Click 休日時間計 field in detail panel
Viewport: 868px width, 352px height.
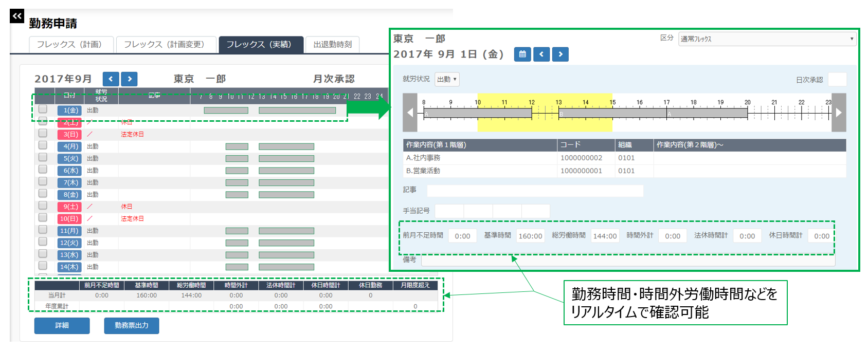click(821, 236)
